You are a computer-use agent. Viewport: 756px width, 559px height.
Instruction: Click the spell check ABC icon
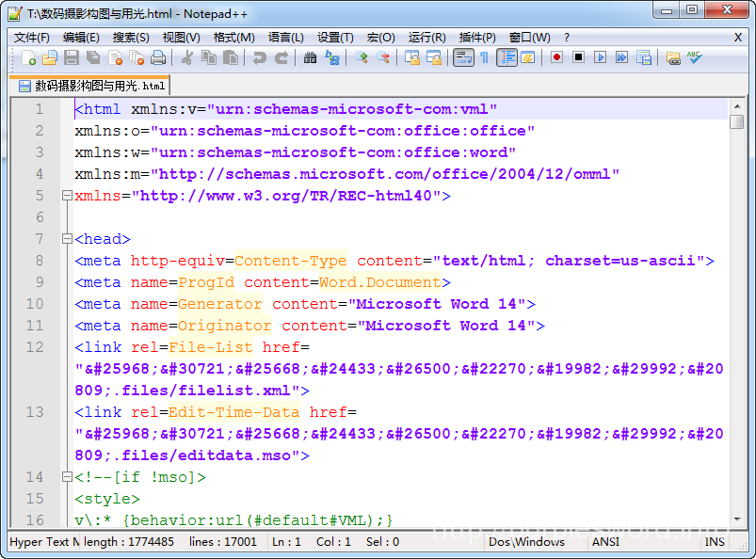click(695, 58)
